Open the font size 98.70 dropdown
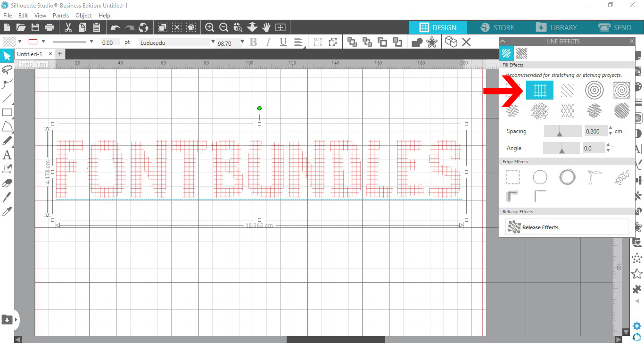The width and height of the screenshot is (644, 343). pyautogui.click(x=242, y=42)
